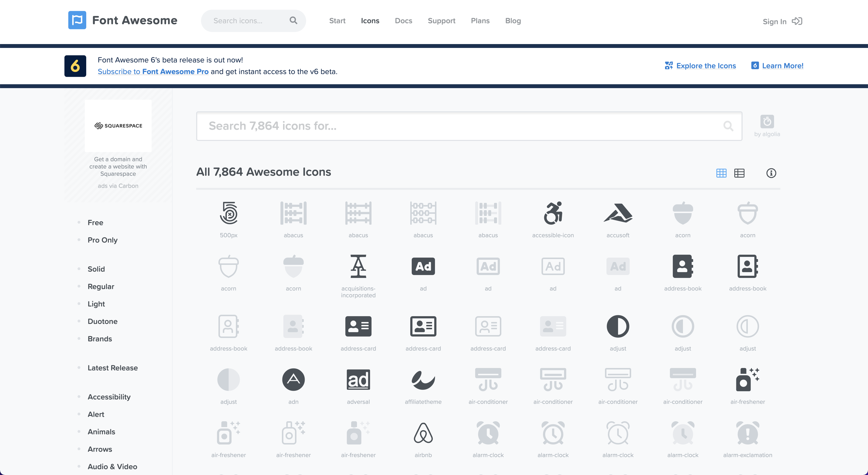868x475 pixels.
Task: Click the Font Awesome wordmark
Action: tap(134, 21)
